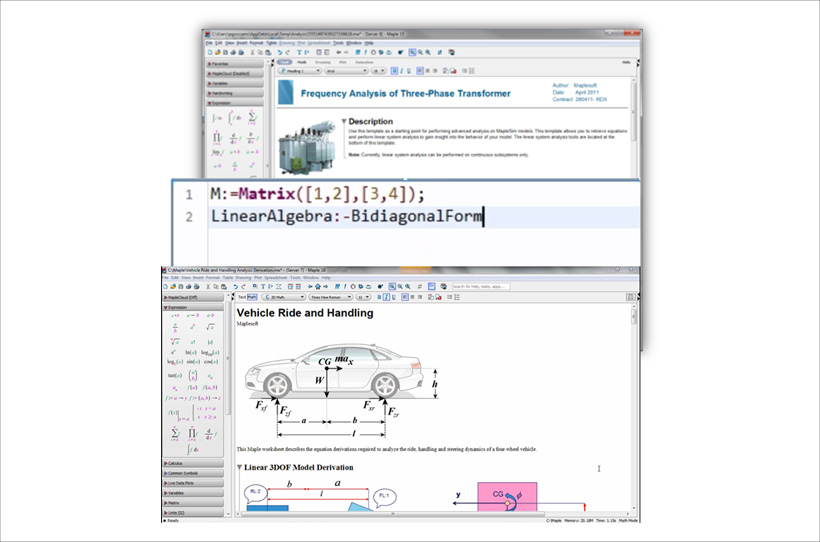820x542 pixels.
Task: Click the vertical scrollbar of the vehicle worksheet
Action: coord(634,400)
